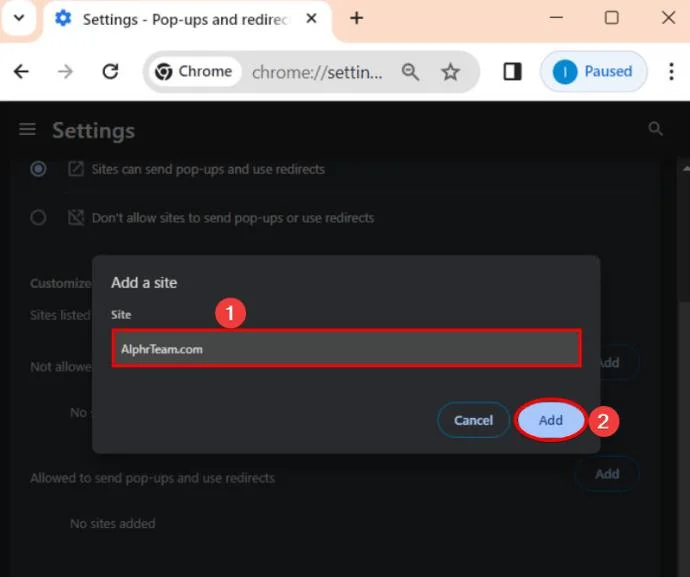Search settings with the magnifier icon

pos(655,129)
